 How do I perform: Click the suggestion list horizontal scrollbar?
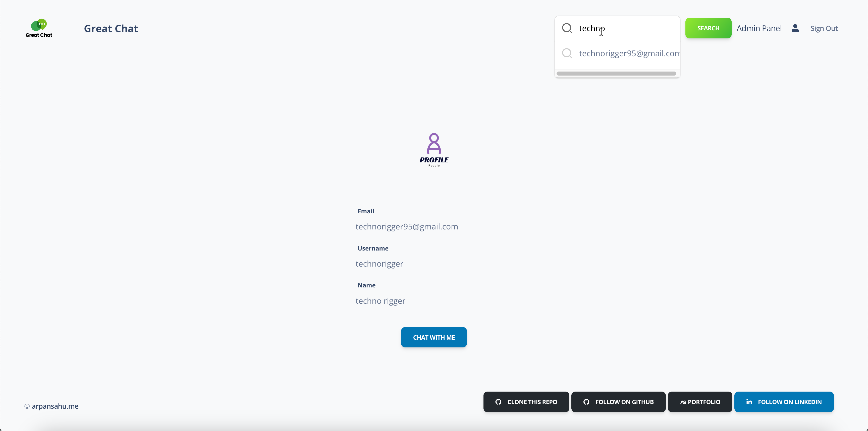click(616, 73)
